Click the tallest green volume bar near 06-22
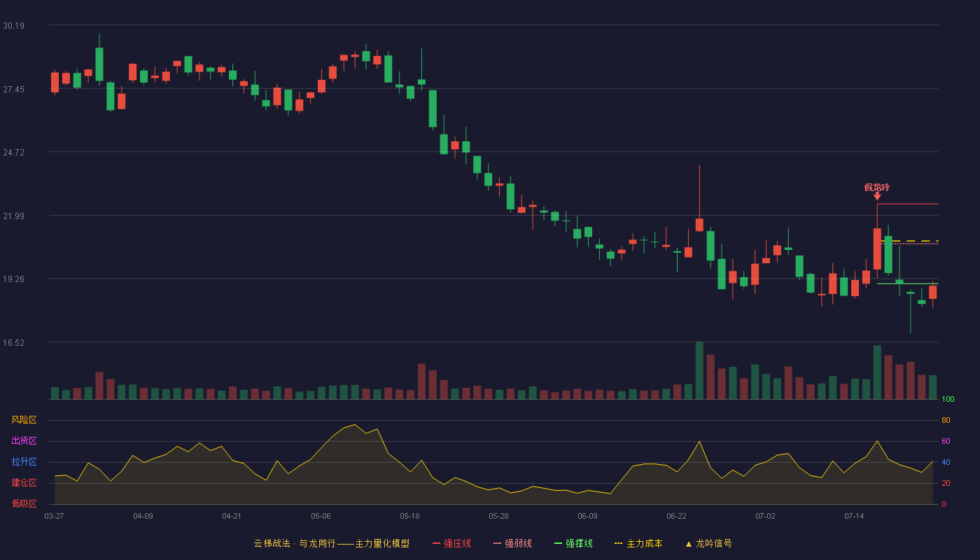The image size is (980, 560). click(699, 370)
